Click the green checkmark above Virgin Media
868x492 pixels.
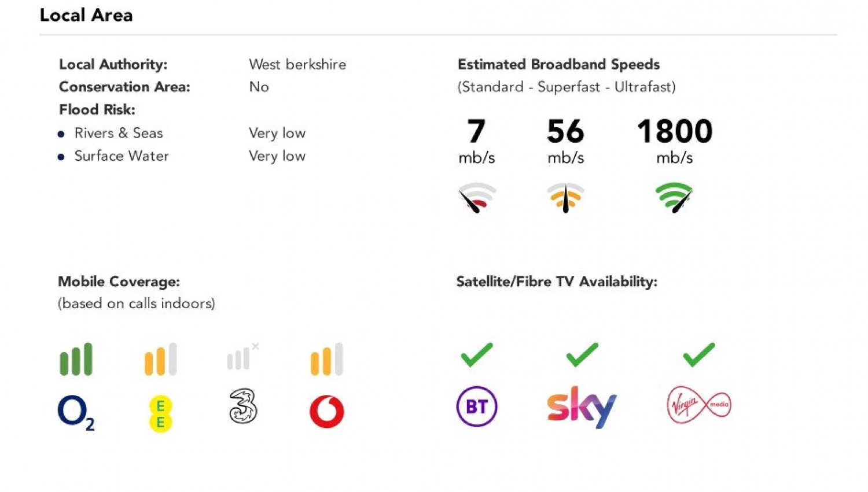click(x=699, y=354)
